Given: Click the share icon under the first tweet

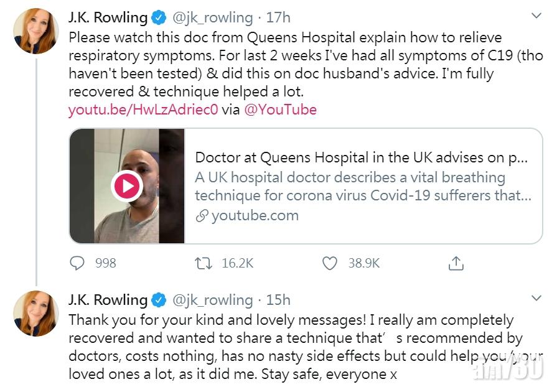Looking at the screenshot, I should tap(456, 263).
